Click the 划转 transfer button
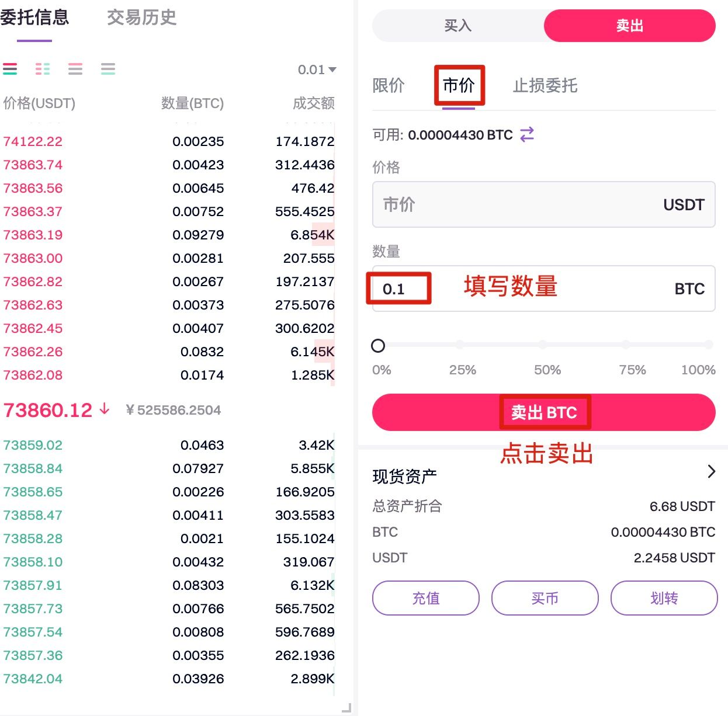The width and height of the screenshot is (728, 716). [x=664, y=598]
